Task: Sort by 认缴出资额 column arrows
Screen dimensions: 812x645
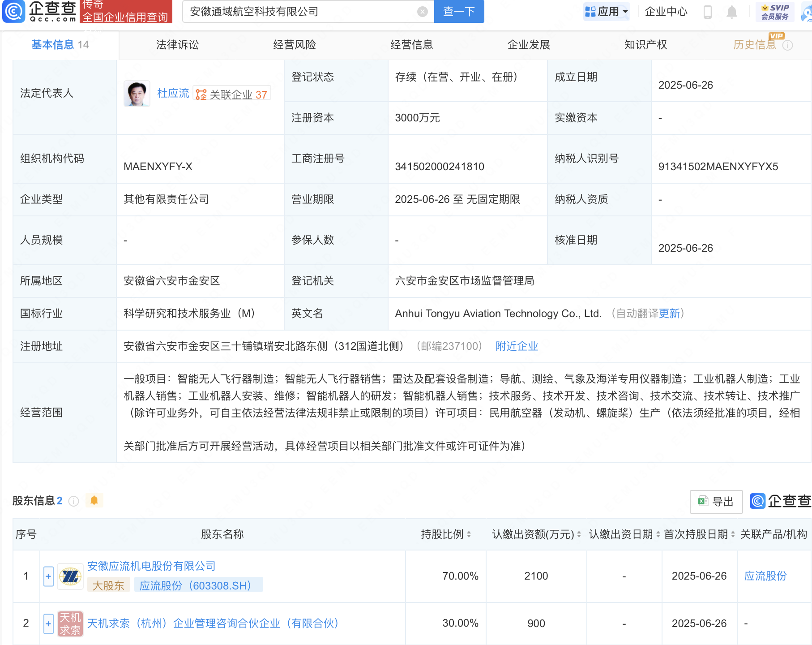Action: coord(579,534)
